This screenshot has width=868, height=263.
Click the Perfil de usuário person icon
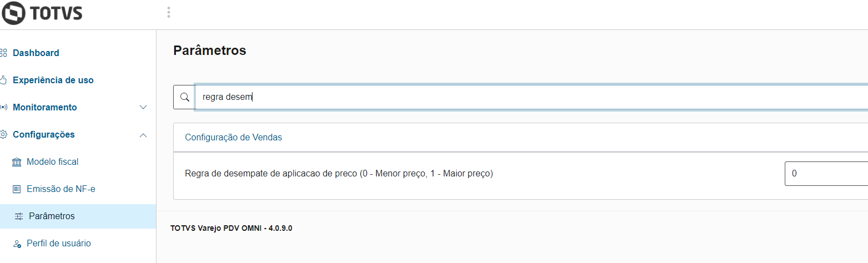[x=16, y=244]
